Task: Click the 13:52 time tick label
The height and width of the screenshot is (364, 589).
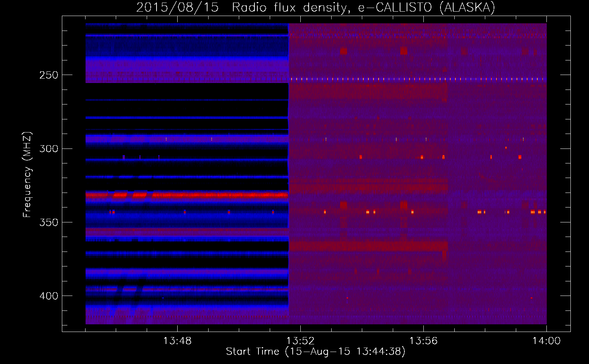Action: click(x=300, y=341)
